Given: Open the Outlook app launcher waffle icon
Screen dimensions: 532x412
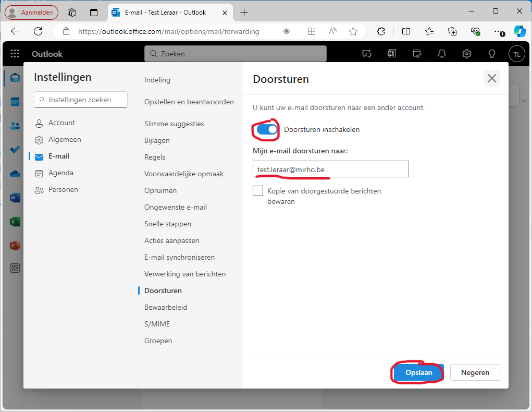Looking at the screenshot, I should click(15, 54).
